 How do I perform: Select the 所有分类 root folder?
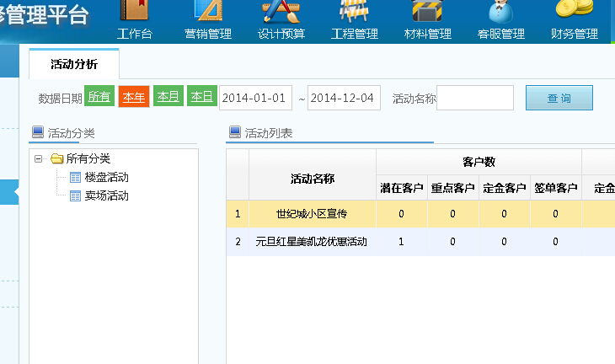click(88, 158)
